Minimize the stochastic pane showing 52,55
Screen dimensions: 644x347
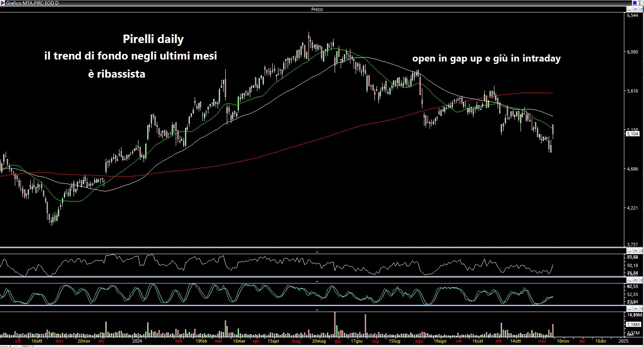tap(630, 280)
